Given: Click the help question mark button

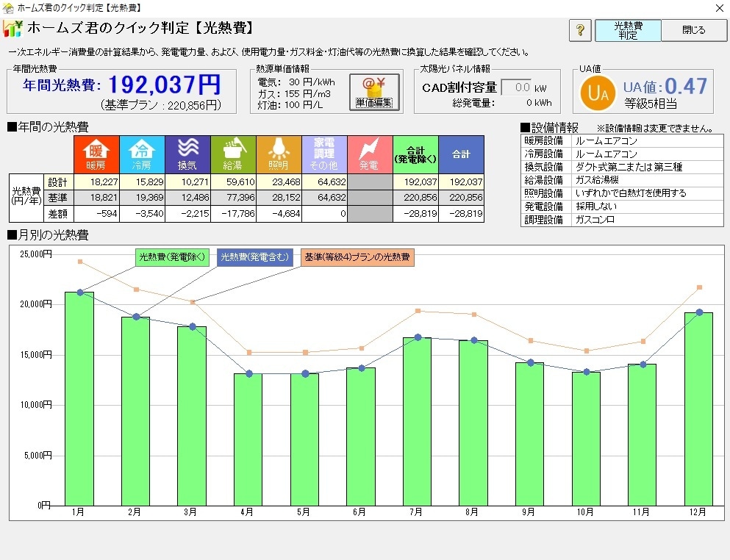Looking at the screenshot, I should pos(579,30).
